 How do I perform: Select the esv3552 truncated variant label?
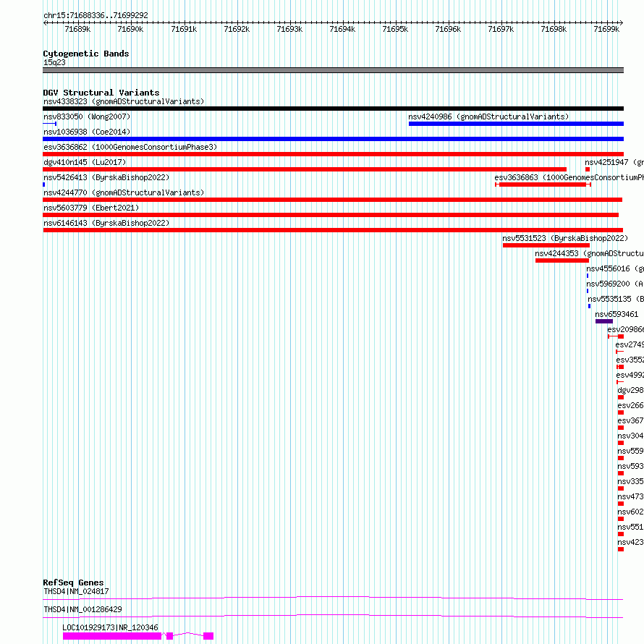[x=630, y=360]
